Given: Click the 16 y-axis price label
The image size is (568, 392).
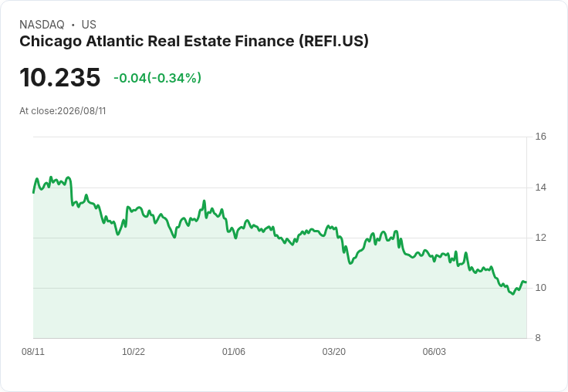Looking at the screenshot, I should tap(540, 137).
